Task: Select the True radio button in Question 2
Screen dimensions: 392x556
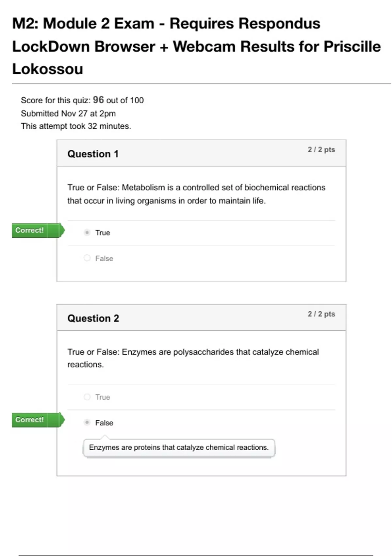Action: [87, 397]
